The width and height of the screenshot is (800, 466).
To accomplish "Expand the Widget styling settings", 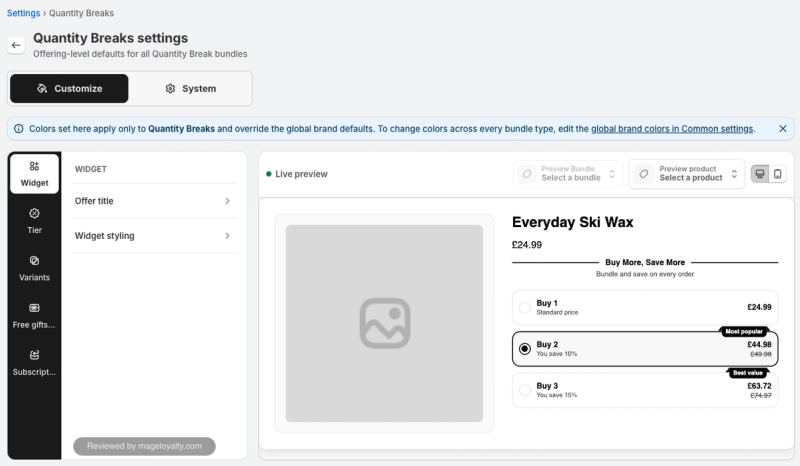I will coord(154,236).
